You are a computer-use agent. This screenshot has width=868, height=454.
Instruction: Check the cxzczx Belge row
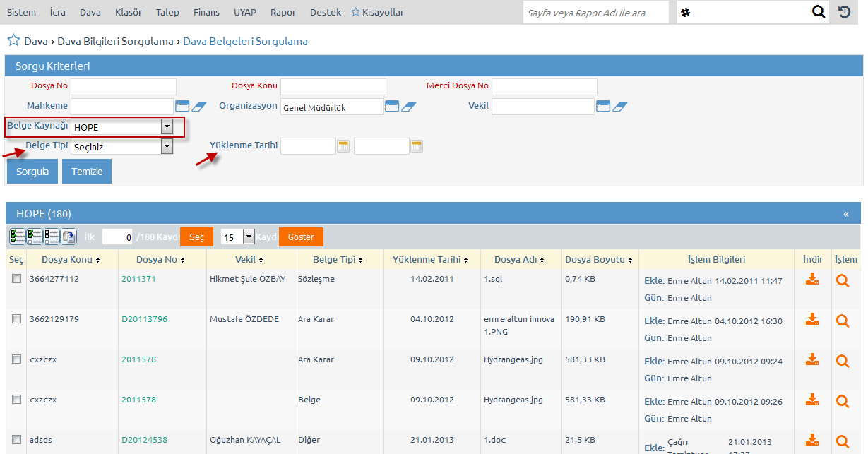point(16,400)
